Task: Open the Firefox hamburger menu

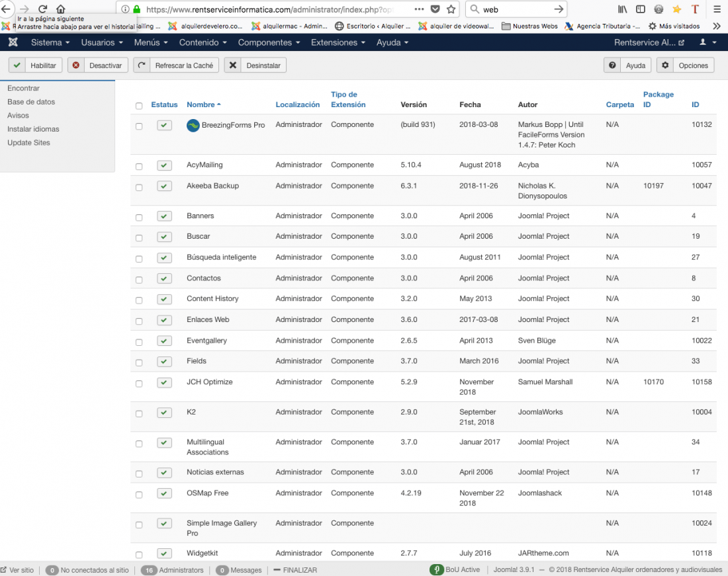Action: (x=717, y=9)
